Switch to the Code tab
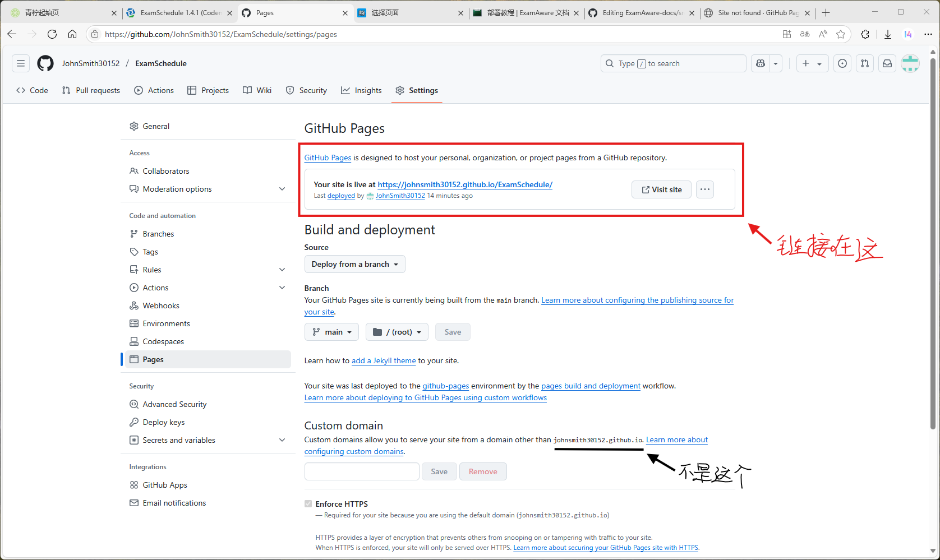 [32, 90]
